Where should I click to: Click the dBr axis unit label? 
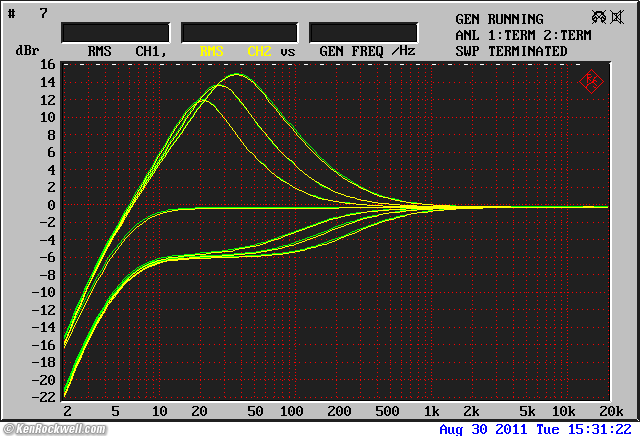[27, 51]
